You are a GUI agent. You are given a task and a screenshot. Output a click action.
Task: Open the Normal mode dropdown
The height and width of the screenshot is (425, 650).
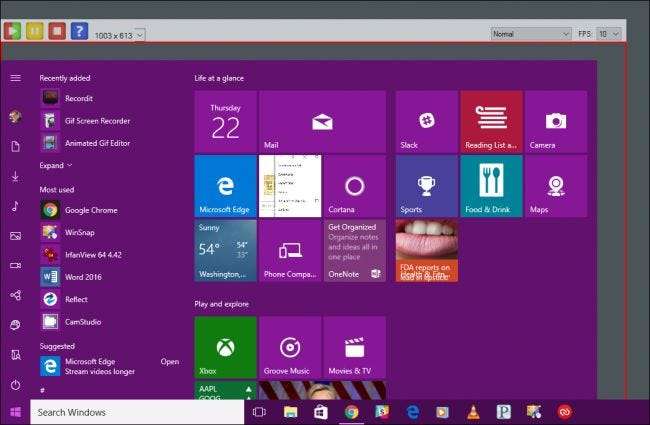click(x=531, y=33)
